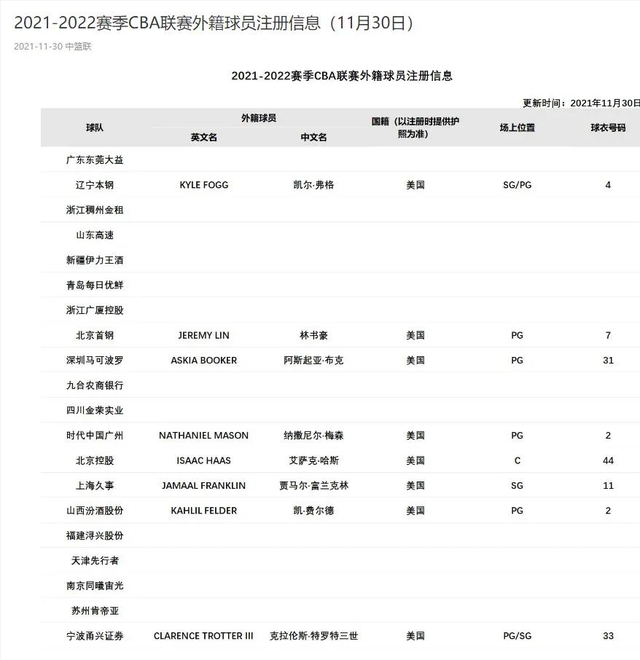
Task: Select team cell 新疆伊力王酒
Action: 95,260
